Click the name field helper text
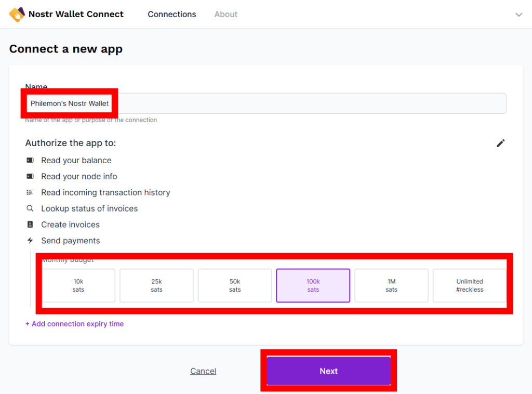Viewport: 532px width, 394px height. pos(91,120)
